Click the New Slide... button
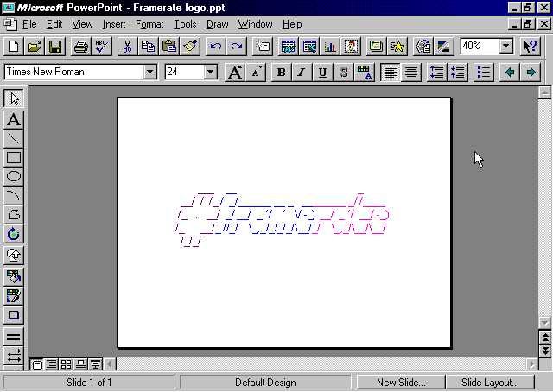 tap(401, 383)
